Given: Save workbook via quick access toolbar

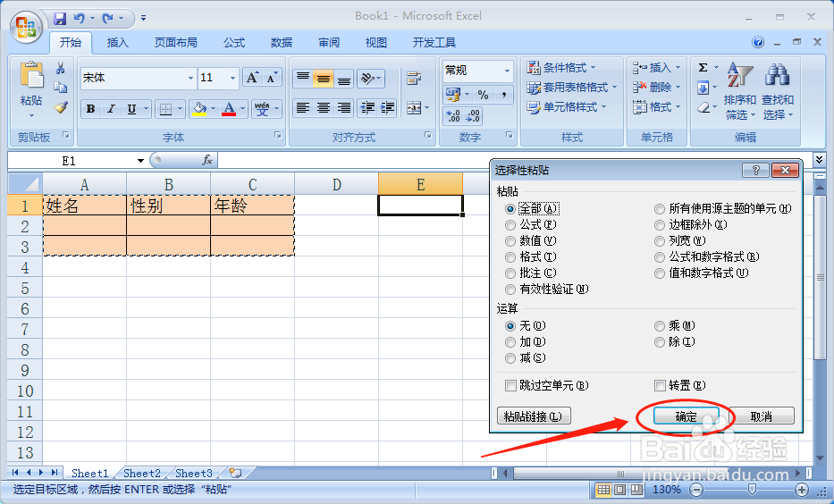Looking at the screenshot, I should (60, 19).
